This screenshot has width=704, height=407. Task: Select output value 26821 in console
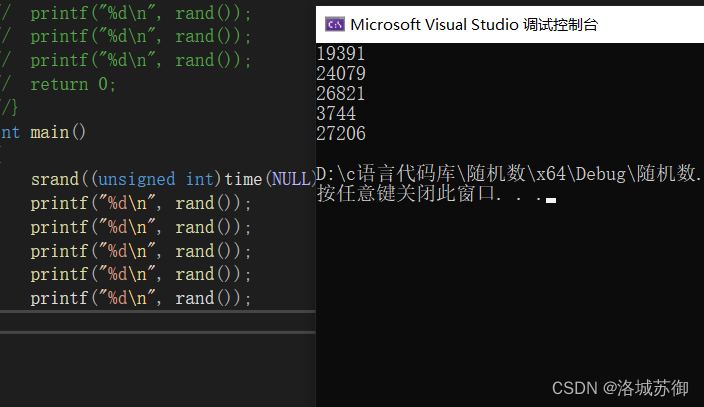click(341, 93)
